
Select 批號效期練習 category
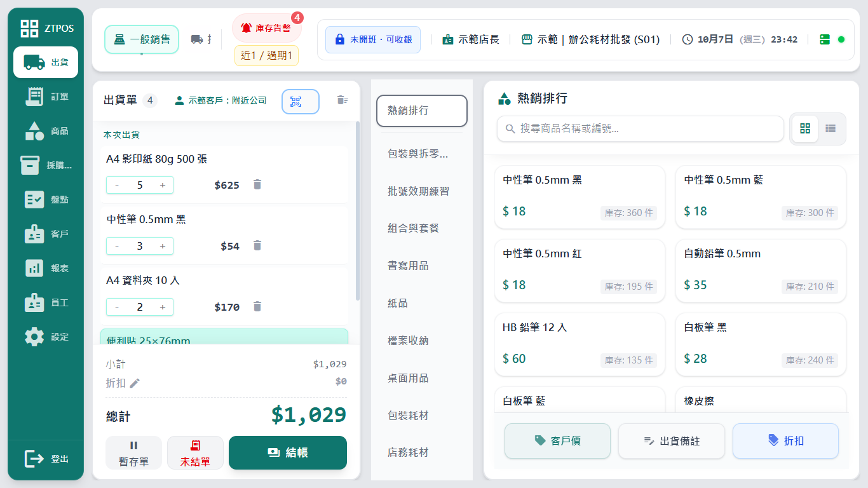point(422,191)
